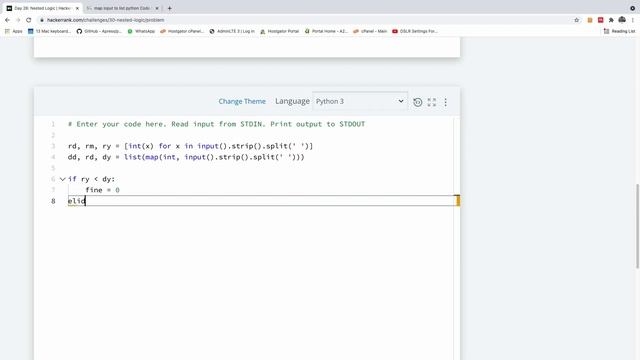Viewport: 640px width, 360px height.
Task: Switch to the map input to list python tab
Action: [122, 8]
